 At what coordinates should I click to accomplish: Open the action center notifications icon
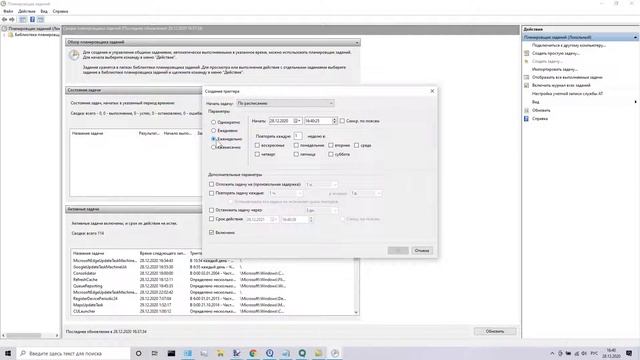pos(629,353)
